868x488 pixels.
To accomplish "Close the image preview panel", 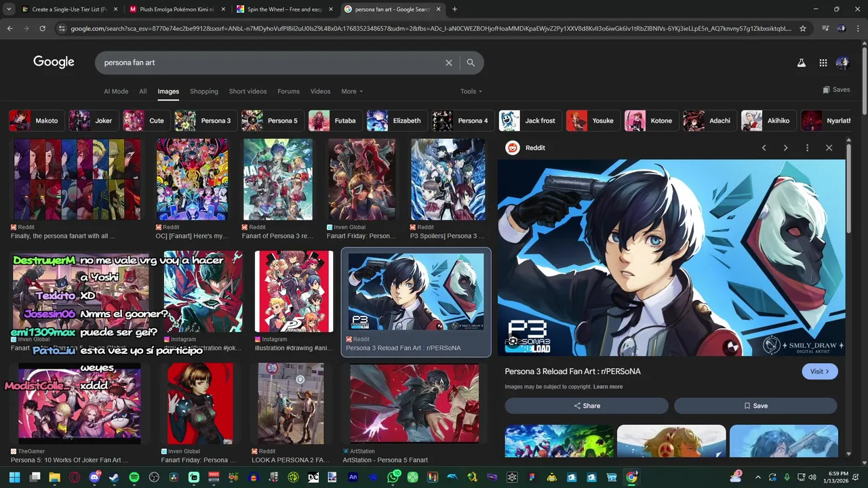I will [x=829, y=148].
